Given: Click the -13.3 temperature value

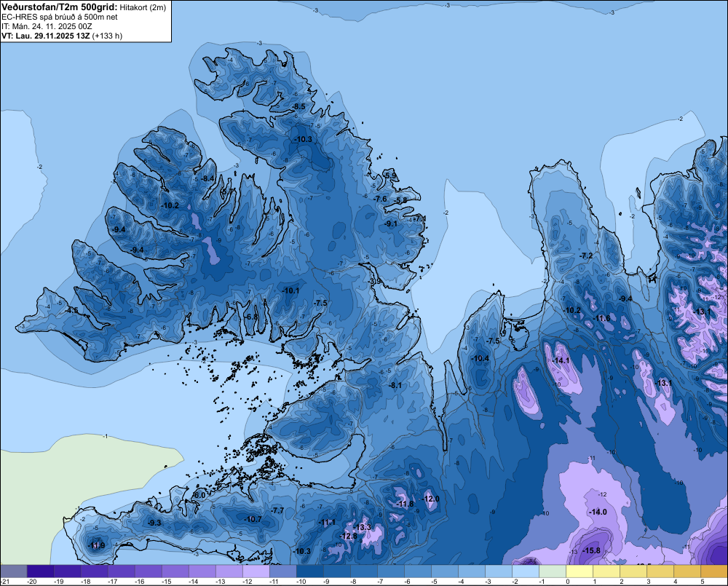Looking at the screenshot, I should point(363,527).
